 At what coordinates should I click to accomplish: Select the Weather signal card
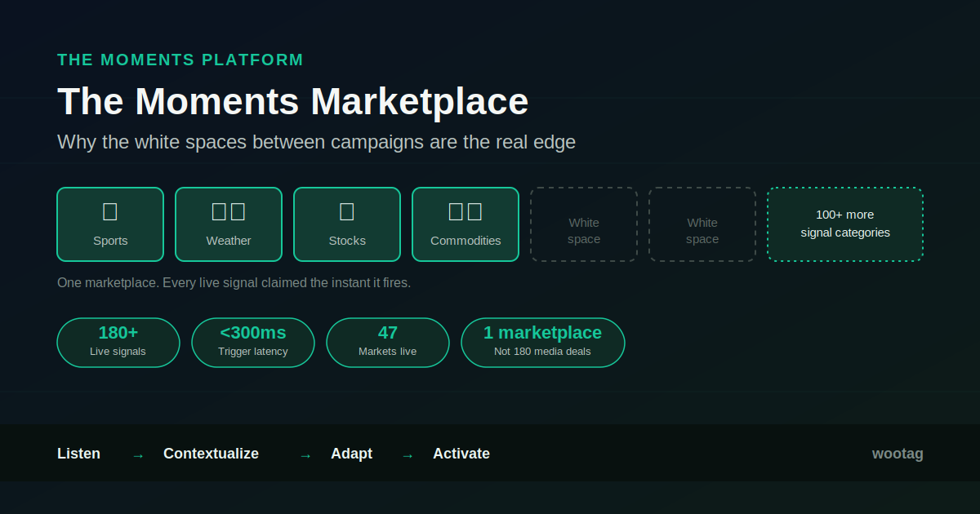coord(229,224)
